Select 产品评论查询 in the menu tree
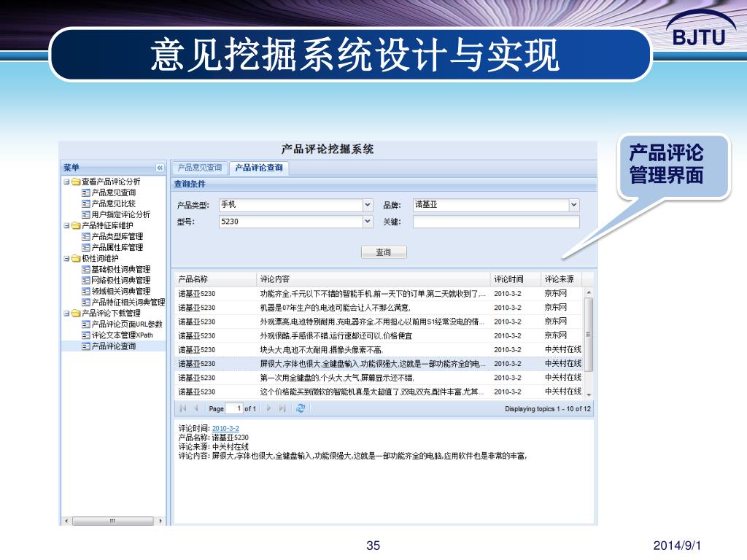Viewport: 747px width, 560px height. 113,346
